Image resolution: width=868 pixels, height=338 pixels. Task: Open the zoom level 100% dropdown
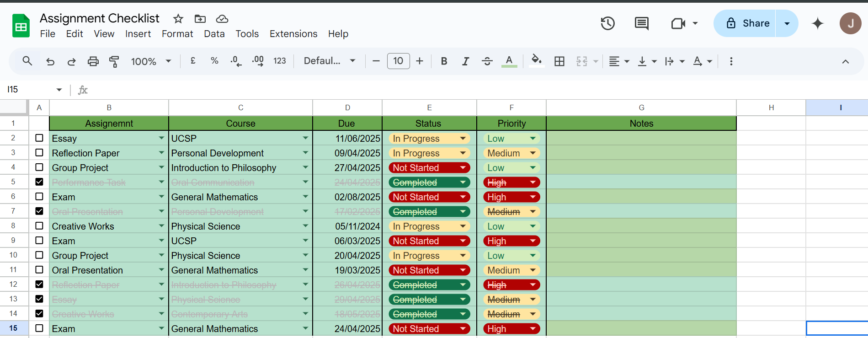point(151,61)
